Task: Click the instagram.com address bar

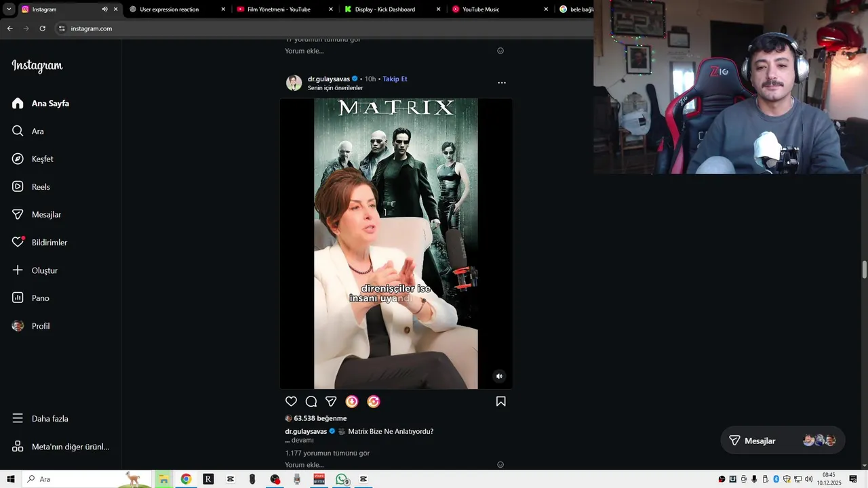Action: coord(325,28)
